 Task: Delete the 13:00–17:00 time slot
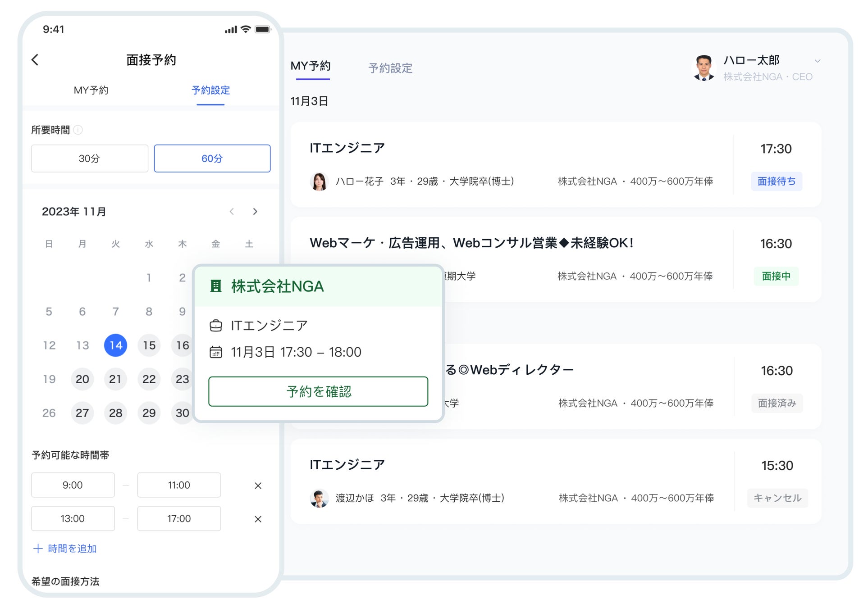pos(258,519)
